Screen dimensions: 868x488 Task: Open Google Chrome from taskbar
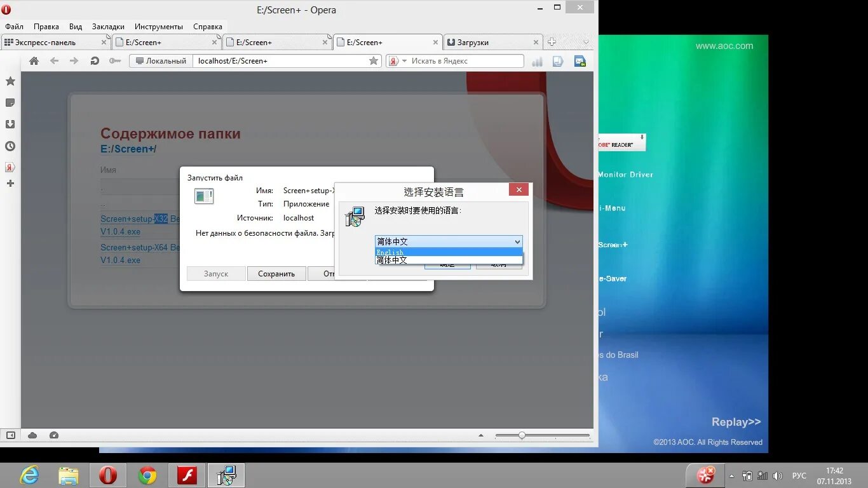click(147, 475)
